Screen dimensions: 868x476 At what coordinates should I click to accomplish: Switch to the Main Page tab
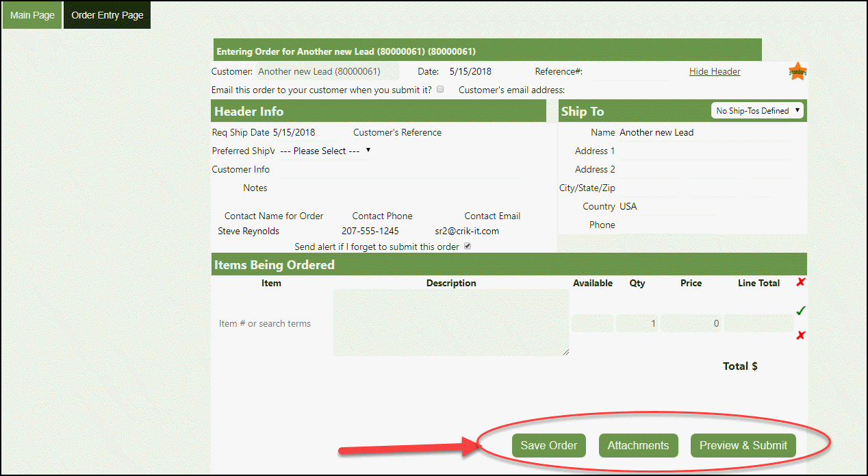[x=32, y=15]
